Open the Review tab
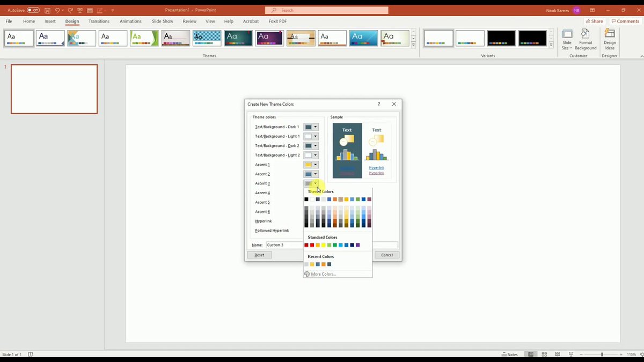The height and width of the screenshot is (362, 644). click(x=189, y=21)
